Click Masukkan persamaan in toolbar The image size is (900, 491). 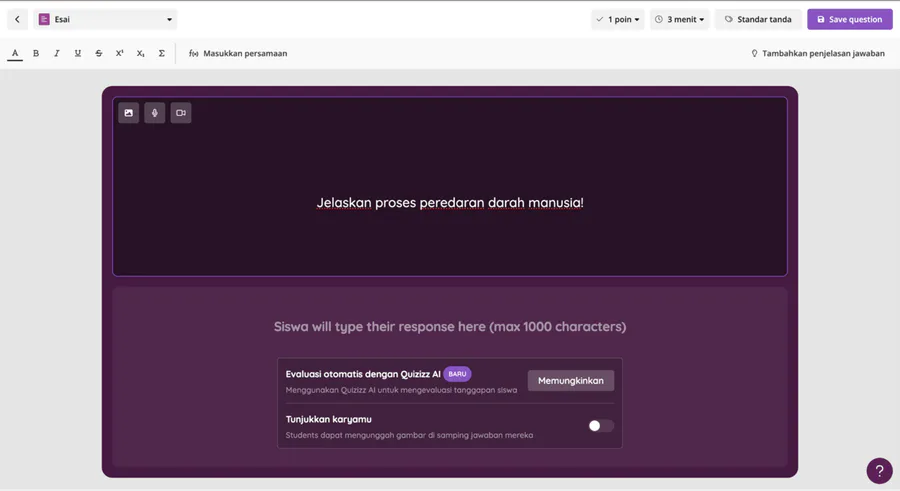pyautogui.click(x=238, y=53)
